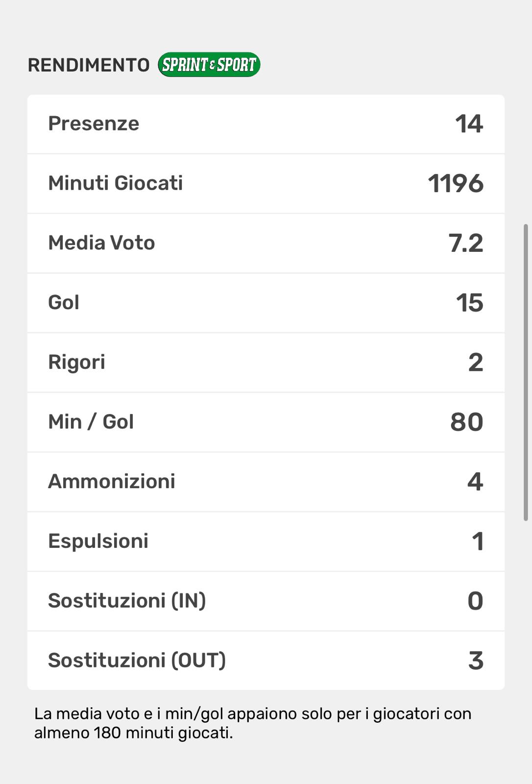This screenshot has width=532, height=784.
Task: Tap the Sostituzioni (IN) row
Action: click(x=266, y=601)
